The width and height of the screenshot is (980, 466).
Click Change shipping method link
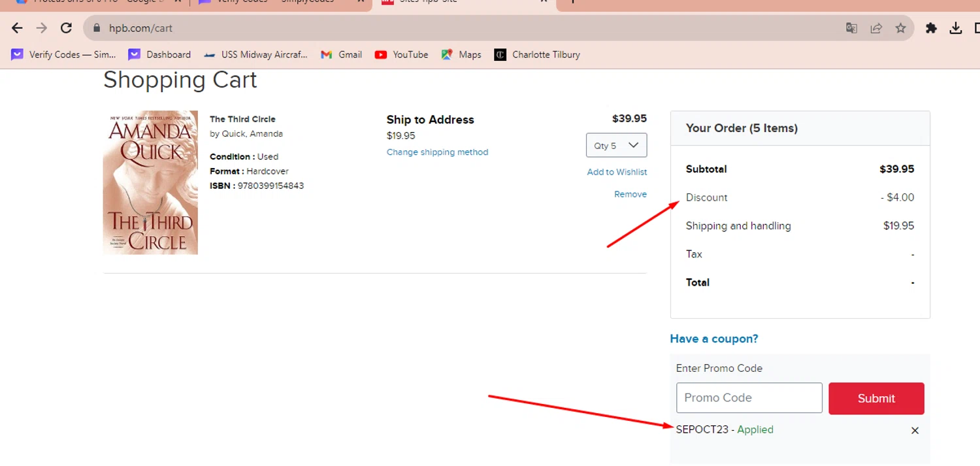tap(437, 152)
